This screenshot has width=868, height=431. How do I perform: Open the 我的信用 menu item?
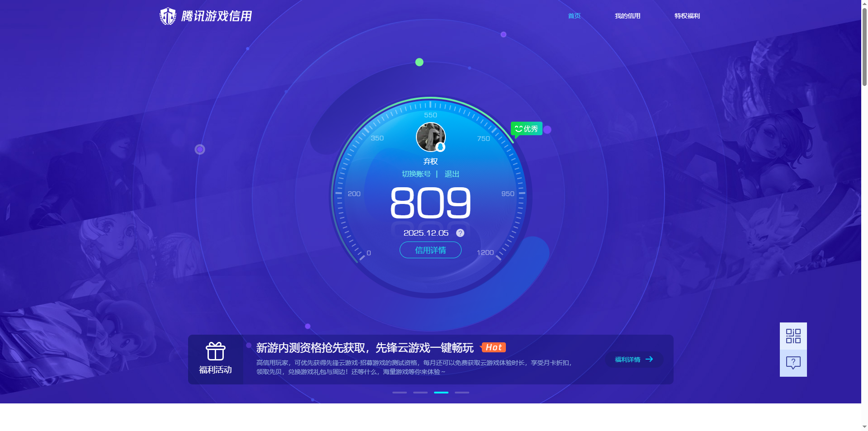pyautogui.click(x=627, y=16)
